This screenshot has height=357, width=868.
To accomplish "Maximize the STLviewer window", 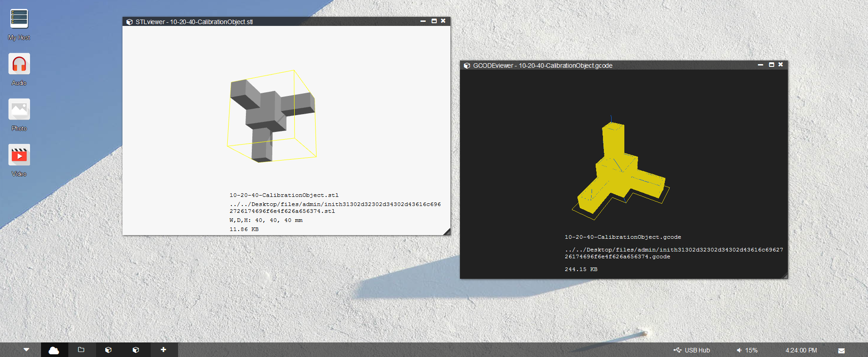I will pos(434,21).
